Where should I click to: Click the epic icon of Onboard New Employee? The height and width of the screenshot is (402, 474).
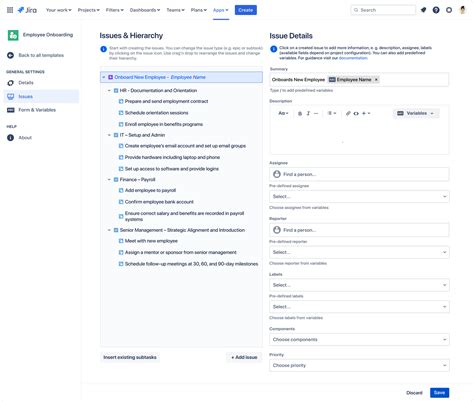pyautogui.click(x=111, y=77)
